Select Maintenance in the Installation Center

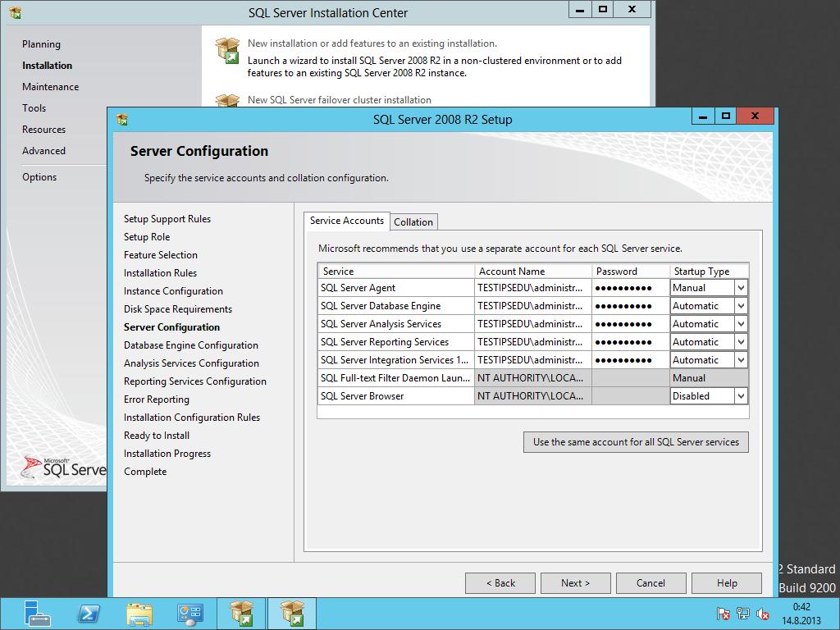tap(50, 87)
